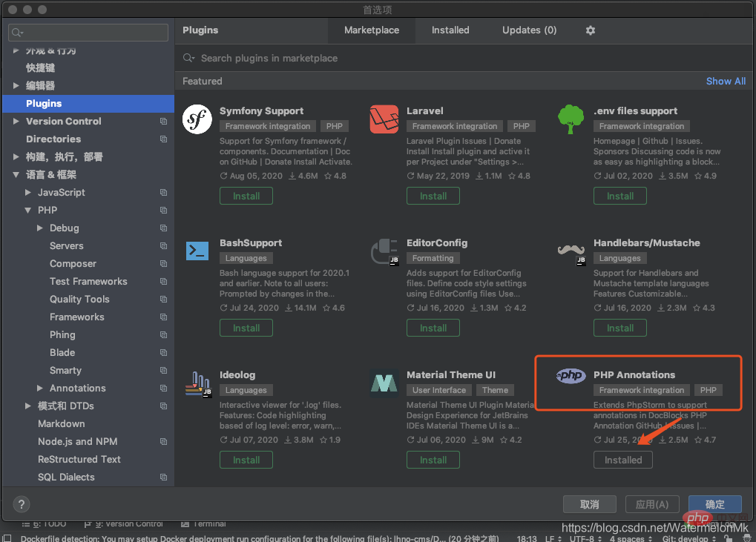Install the BashSupport plugin
This screenshot has height=542, width=756.
(x=246, y=328)
